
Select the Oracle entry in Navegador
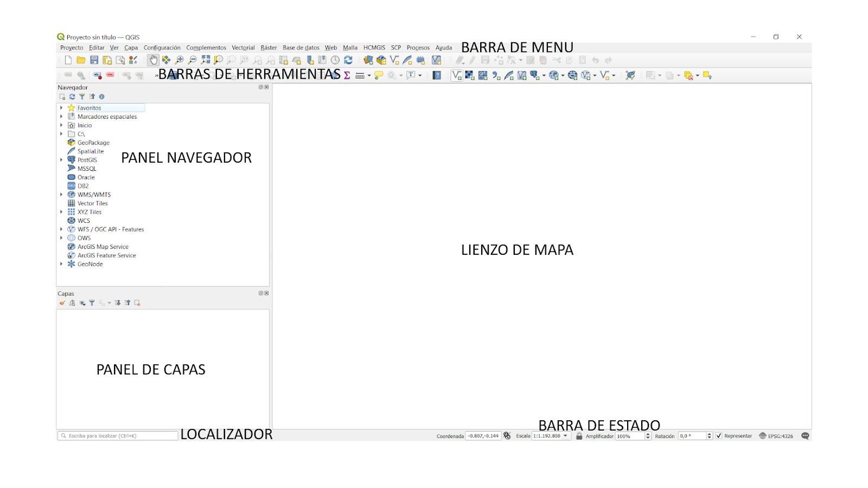coord(86,177)
